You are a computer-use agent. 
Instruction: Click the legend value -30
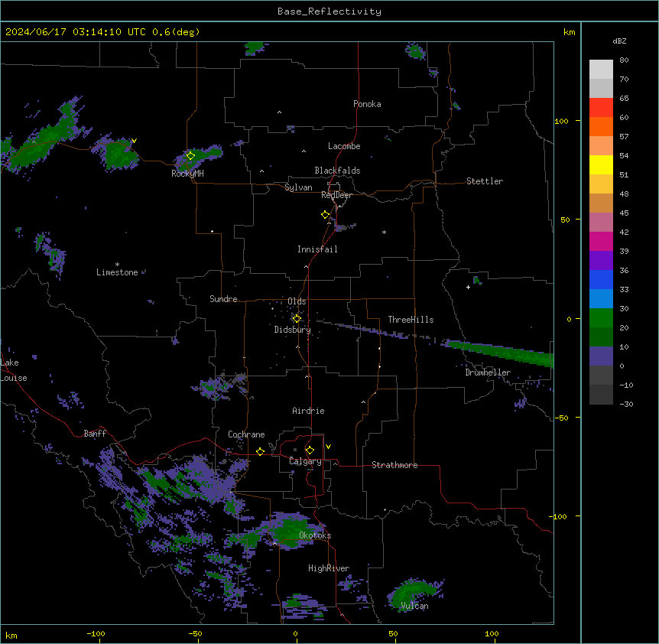[626, 404]
